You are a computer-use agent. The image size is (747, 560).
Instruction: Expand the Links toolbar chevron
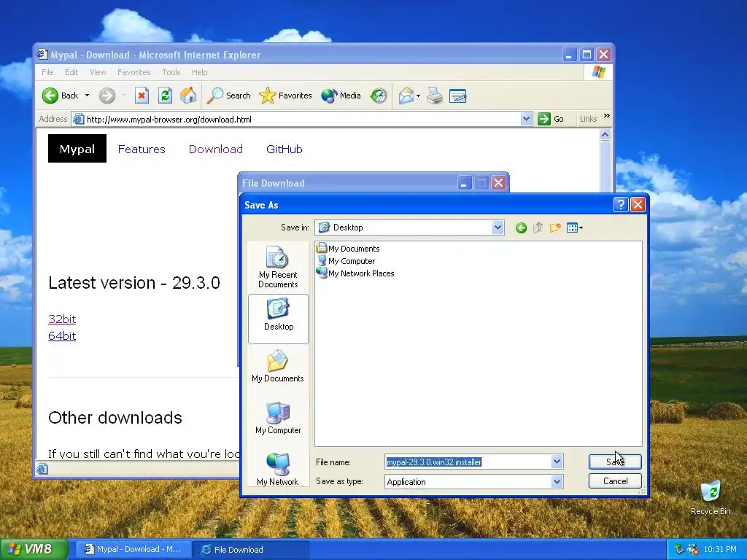[x=606, y=116]
